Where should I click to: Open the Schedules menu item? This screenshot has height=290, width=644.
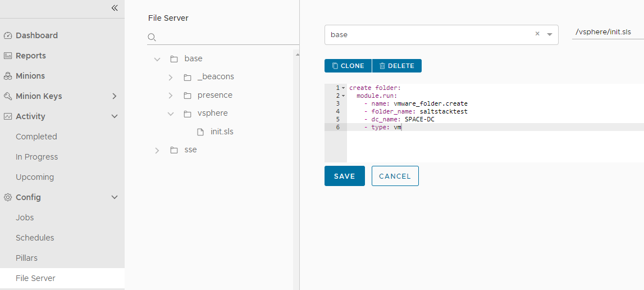pyautogui.click(x=35, y=238)
